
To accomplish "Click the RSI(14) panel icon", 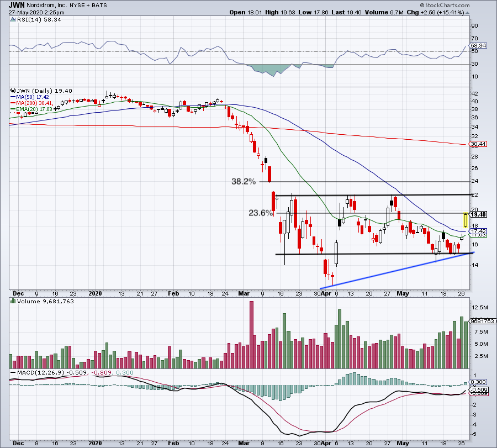I will click(x=13, y=20).
